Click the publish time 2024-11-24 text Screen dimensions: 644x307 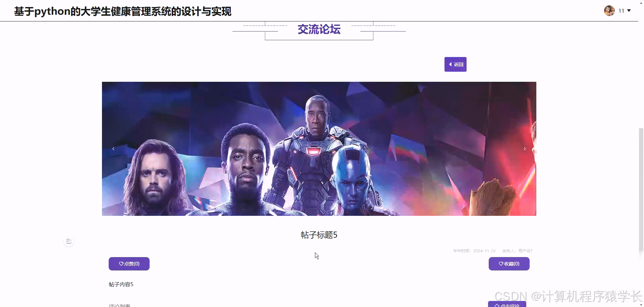click(474, 251)
